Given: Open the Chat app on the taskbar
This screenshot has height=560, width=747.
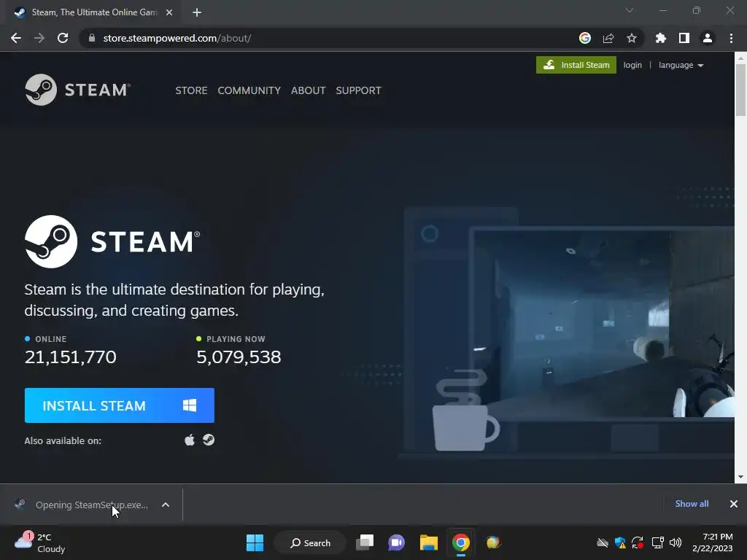Looking at the screenshot, I should (396, 542).
